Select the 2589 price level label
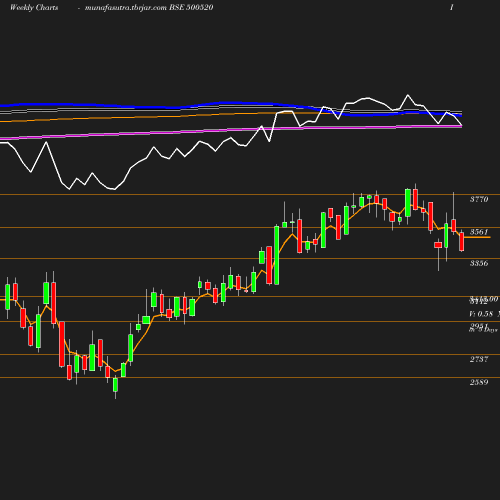Image resolution: width=500 pixels, height=500 pixels. click(x=479, y=382)
